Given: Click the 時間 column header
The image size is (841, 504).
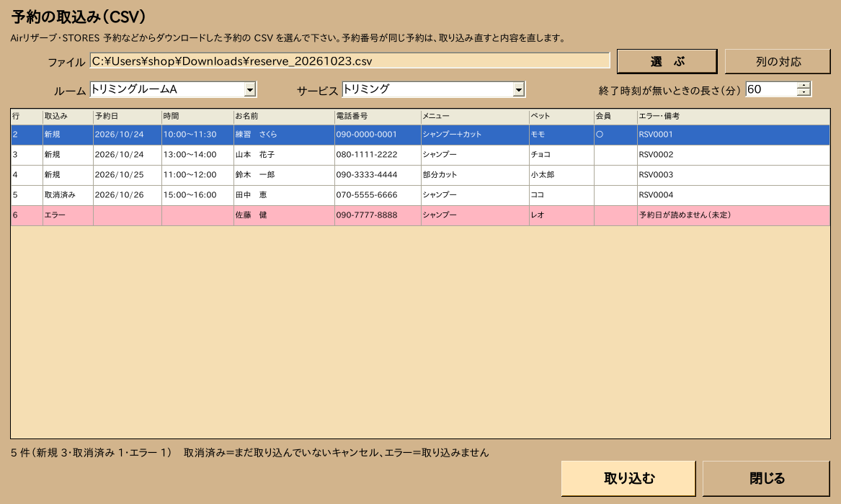Looking at the screenshot, I should click(198, 116).
